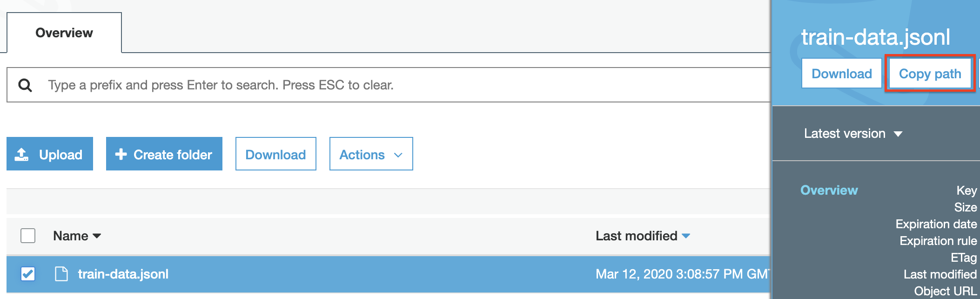
Task: Focus the prefix search field
Action: tap(400, 85)
